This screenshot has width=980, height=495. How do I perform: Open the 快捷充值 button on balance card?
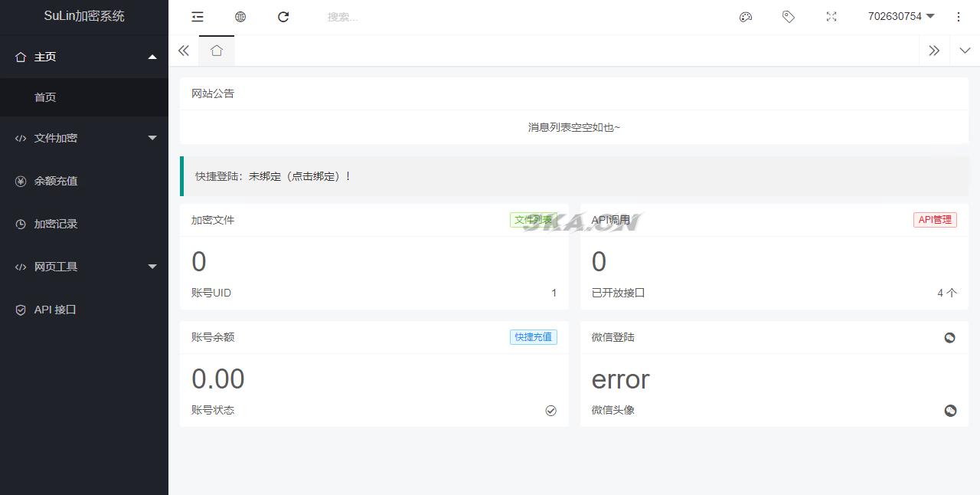point(533,337)
